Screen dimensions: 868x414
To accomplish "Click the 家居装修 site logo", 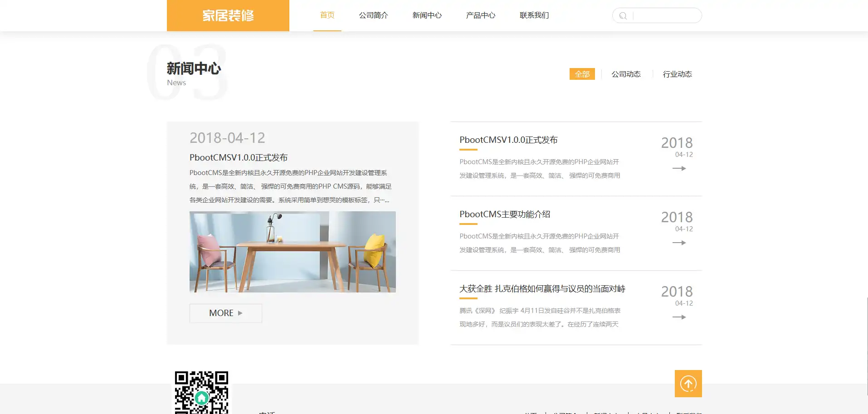I will click(x=228, y=15).
